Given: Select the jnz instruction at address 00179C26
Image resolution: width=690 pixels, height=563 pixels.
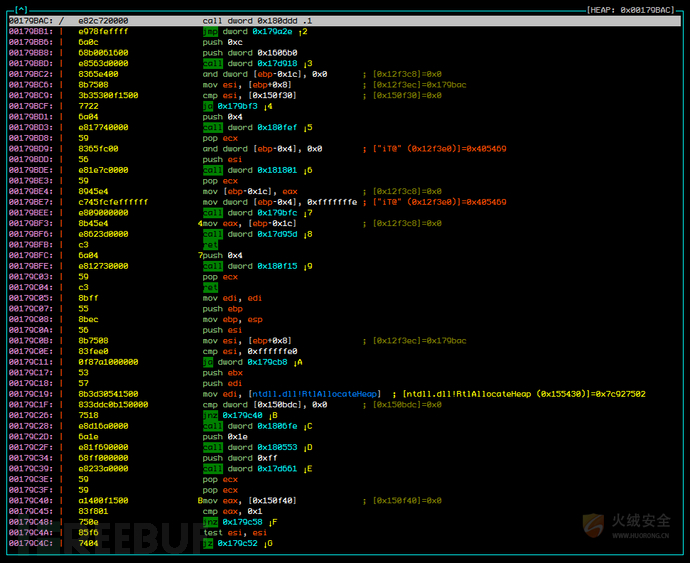Looking at the screenshot, I should pos(210,416).
